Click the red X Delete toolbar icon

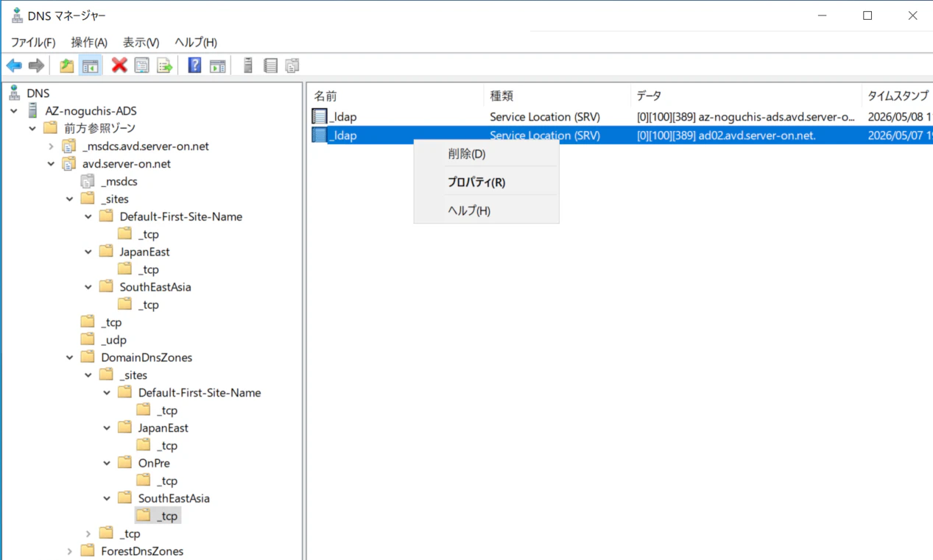[x=119, y=65]
